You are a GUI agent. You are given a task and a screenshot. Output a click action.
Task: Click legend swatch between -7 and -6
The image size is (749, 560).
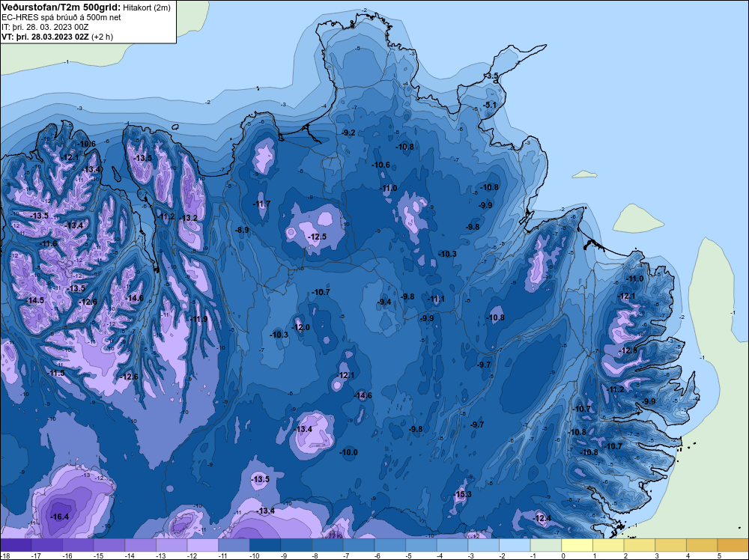[x=360, y=545]
